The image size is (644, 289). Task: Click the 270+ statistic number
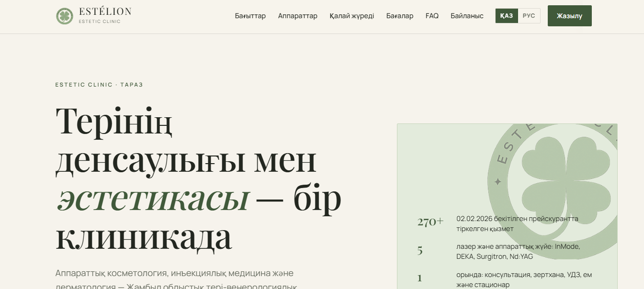click(430, 222)
